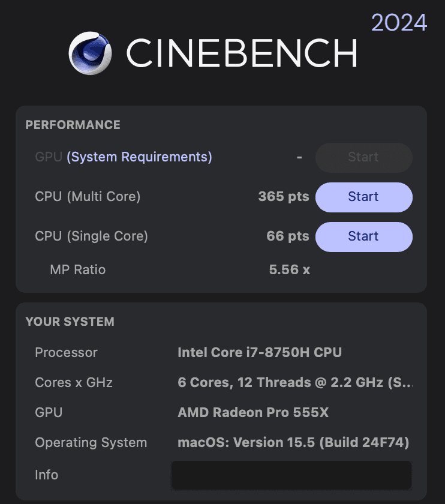Click inside the Info text field

(291, 475)
